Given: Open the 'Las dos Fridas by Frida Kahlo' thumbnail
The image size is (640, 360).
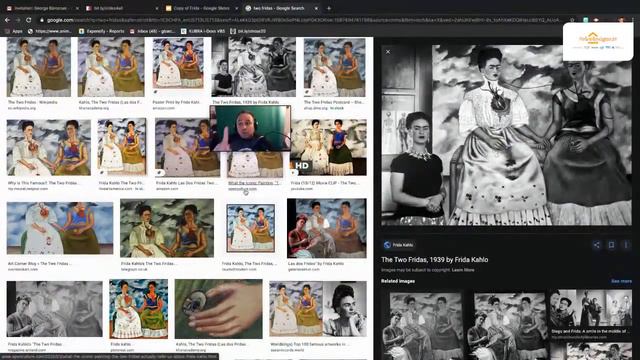Looking at the screenshot, I should pos(327,228).
